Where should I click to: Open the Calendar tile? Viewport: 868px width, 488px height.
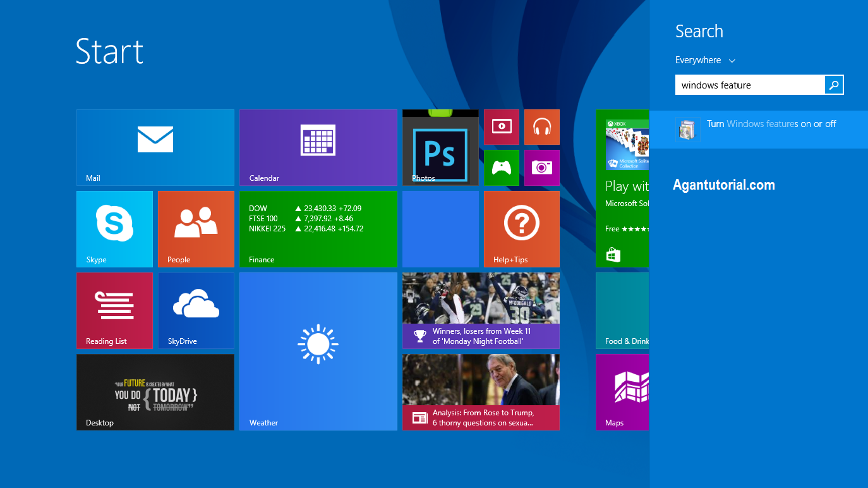pyautogui.click(x=318, y=147)
